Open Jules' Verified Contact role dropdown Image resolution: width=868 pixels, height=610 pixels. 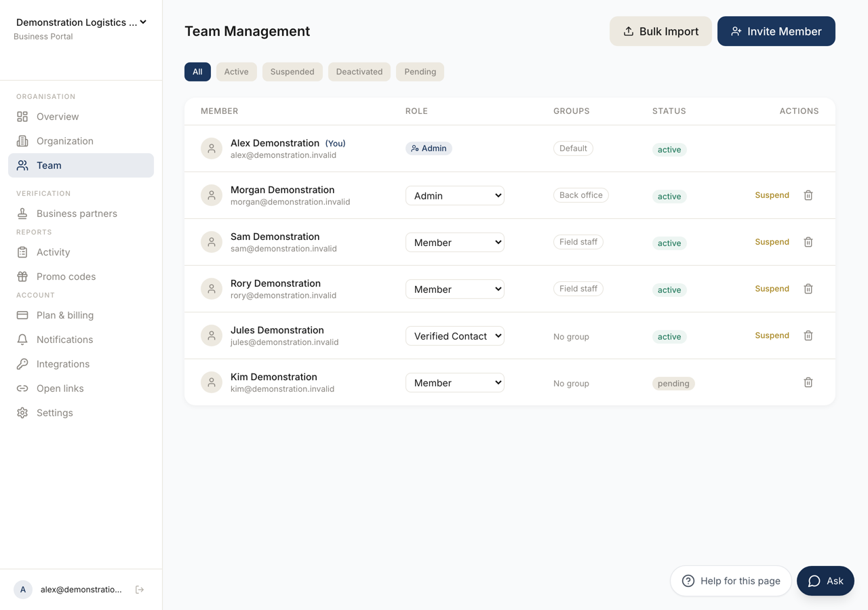pyautogui.click(x=455, y=335)
